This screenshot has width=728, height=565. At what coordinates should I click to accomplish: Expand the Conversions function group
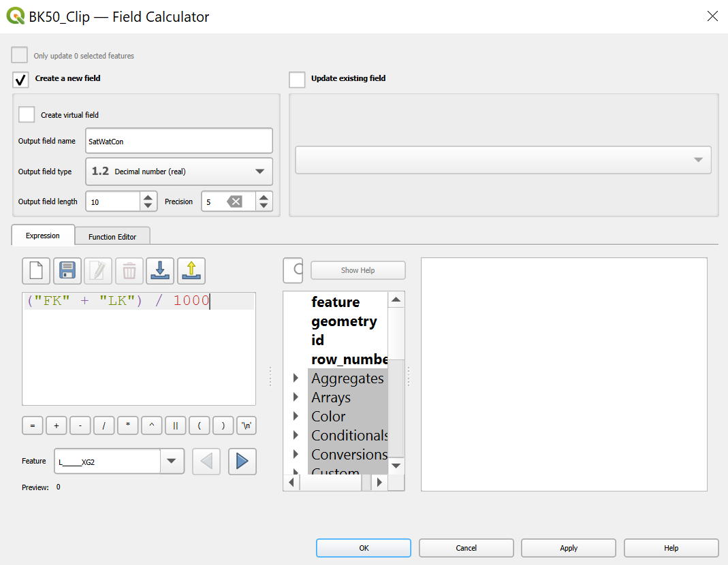coord(296,454)
